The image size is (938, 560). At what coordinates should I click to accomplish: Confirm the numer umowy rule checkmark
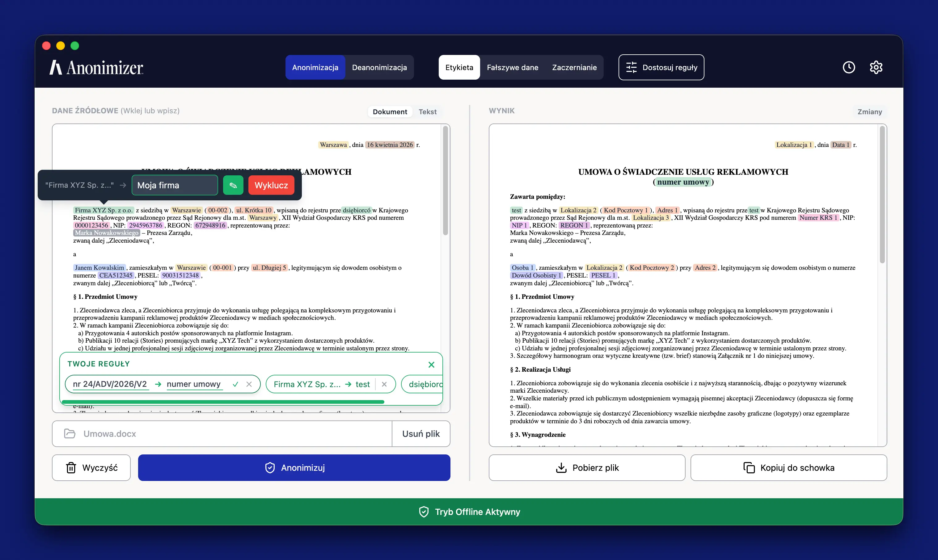235,384
